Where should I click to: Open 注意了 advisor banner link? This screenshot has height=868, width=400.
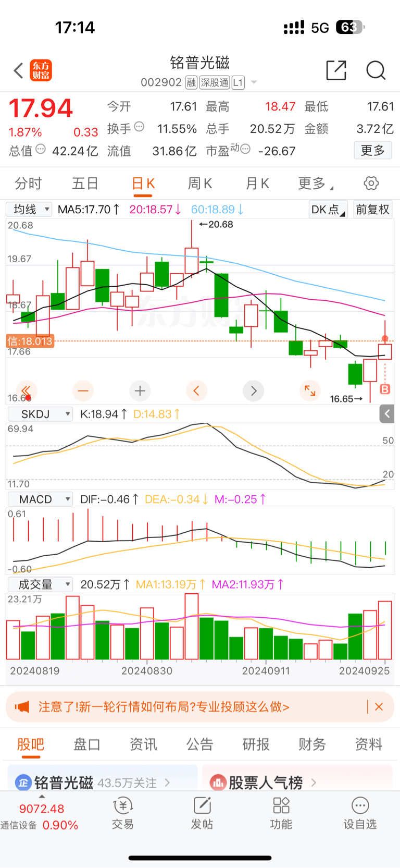tap(164, 707)
